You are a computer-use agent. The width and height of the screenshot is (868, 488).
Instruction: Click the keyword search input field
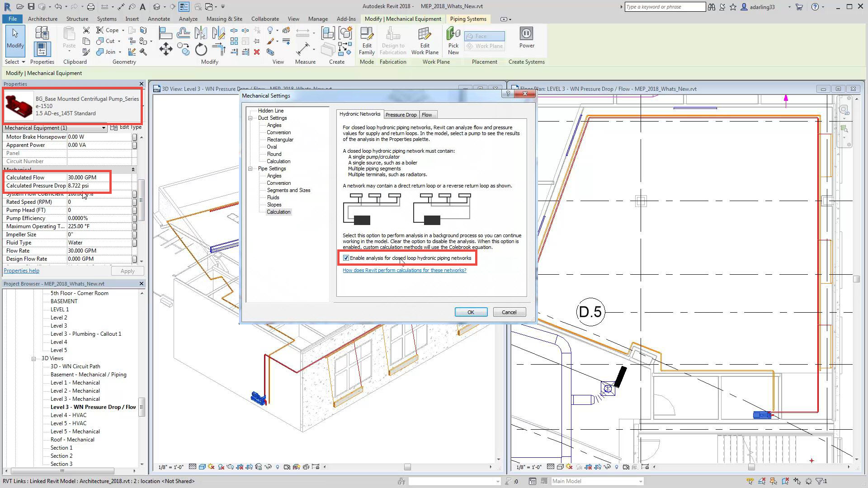click(664, 7)
